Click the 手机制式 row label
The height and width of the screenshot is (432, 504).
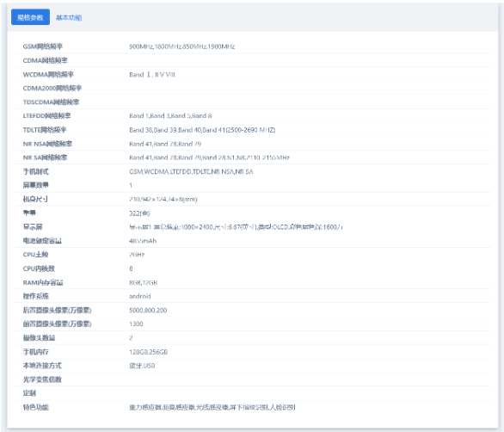click(x=35, y=171)
